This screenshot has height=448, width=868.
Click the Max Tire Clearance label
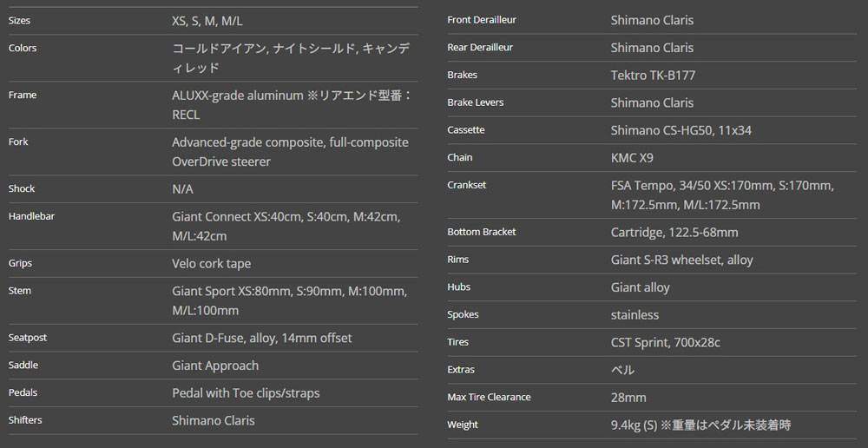coord(490,397)
